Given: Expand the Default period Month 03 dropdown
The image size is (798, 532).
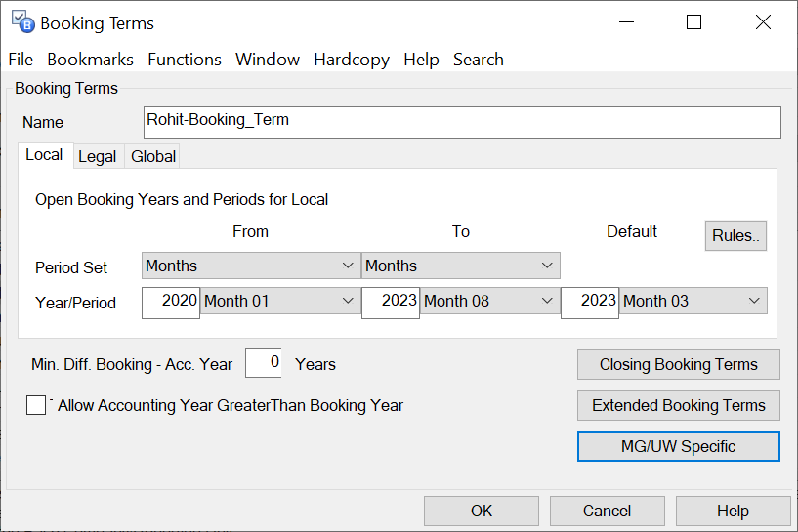Looking at the screenshot, I should click(x=693, y=302).
